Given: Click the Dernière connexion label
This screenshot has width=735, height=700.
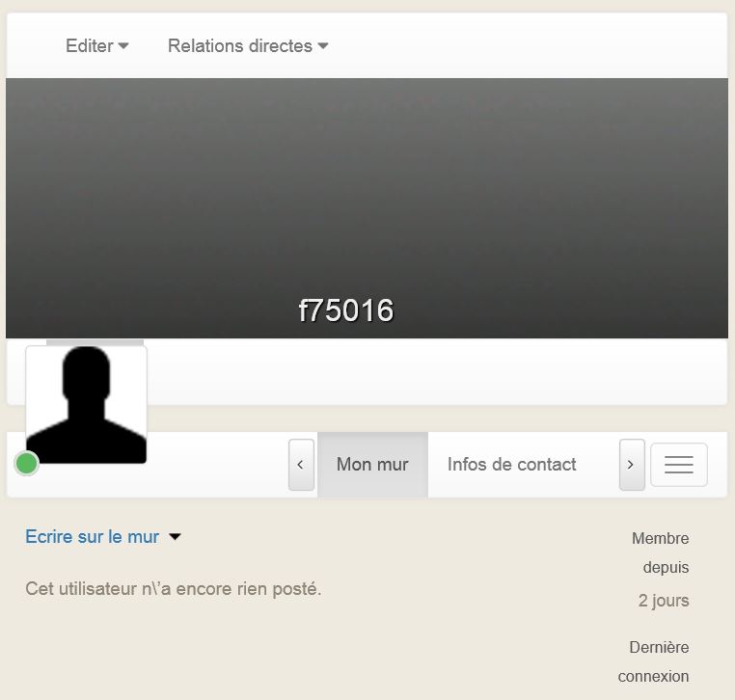Looking at the screenshot, I should pos(653,661).
